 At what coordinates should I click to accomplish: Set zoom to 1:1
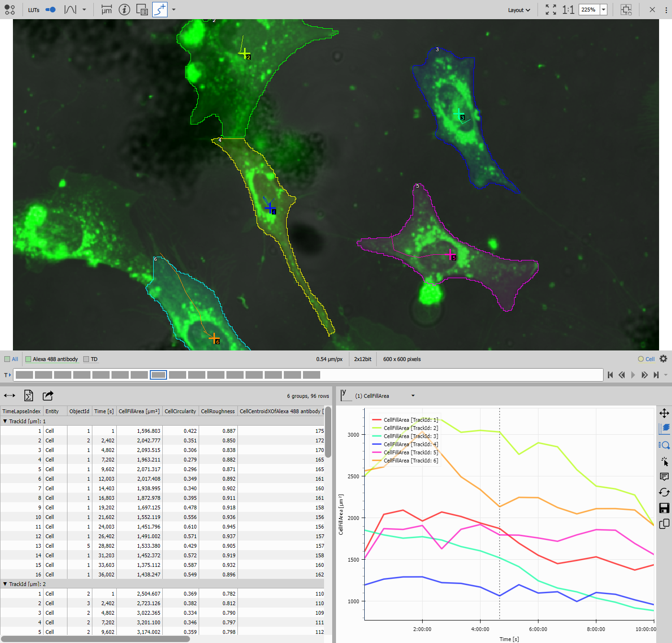pyautogui.click(x=568, y=10)
